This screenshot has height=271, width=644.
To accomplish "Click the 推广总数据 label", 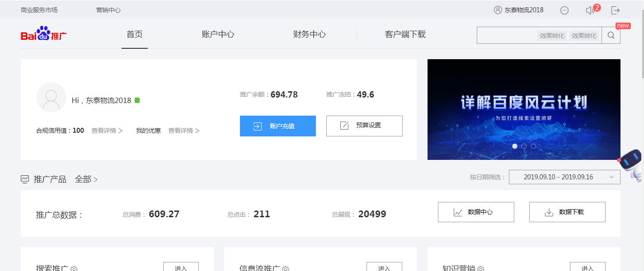I will tap(60, 215).
